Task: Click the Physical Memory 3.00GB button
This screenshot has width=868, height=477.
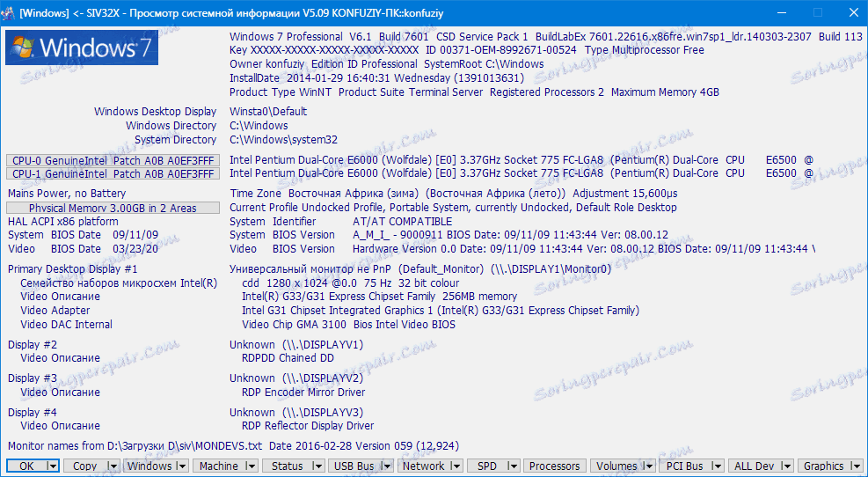Action: pyautogui.click(x=113, y=209)
